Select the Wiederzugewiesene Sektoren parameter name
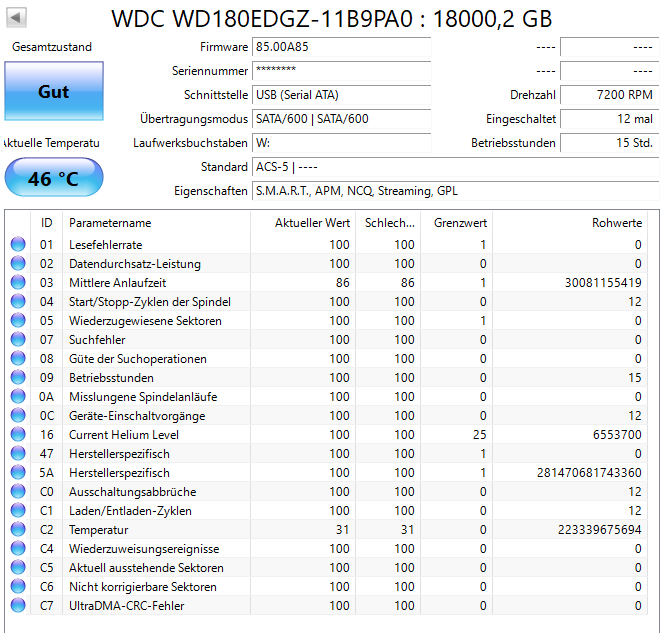Image resolution: width=664 pixels, height=633 pixels. pyautogui.click(x=145, y=321)
